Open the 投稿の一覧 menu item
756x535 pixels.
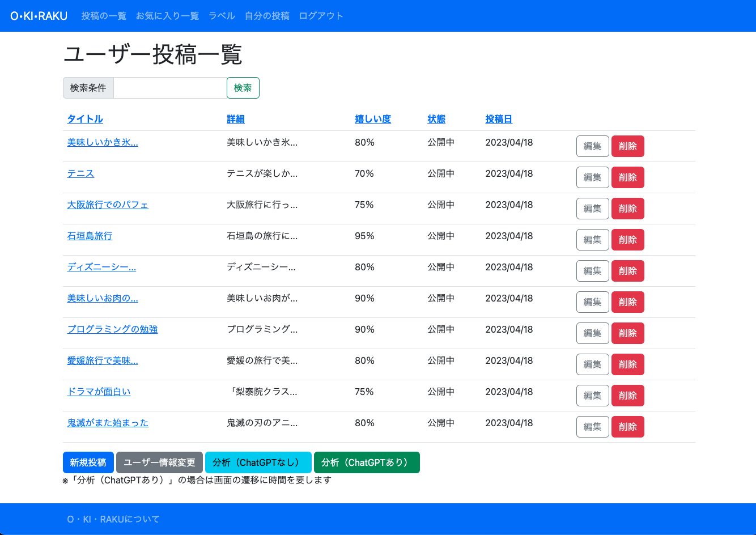click(103, 16)
